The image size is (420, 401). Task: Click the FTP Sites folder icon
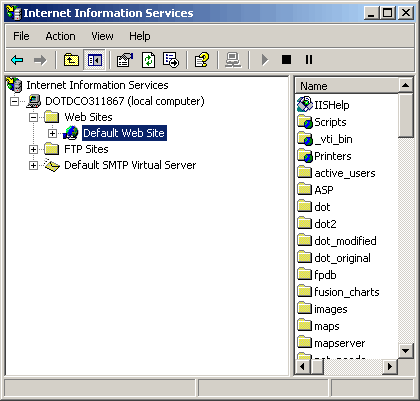(52, 149)
